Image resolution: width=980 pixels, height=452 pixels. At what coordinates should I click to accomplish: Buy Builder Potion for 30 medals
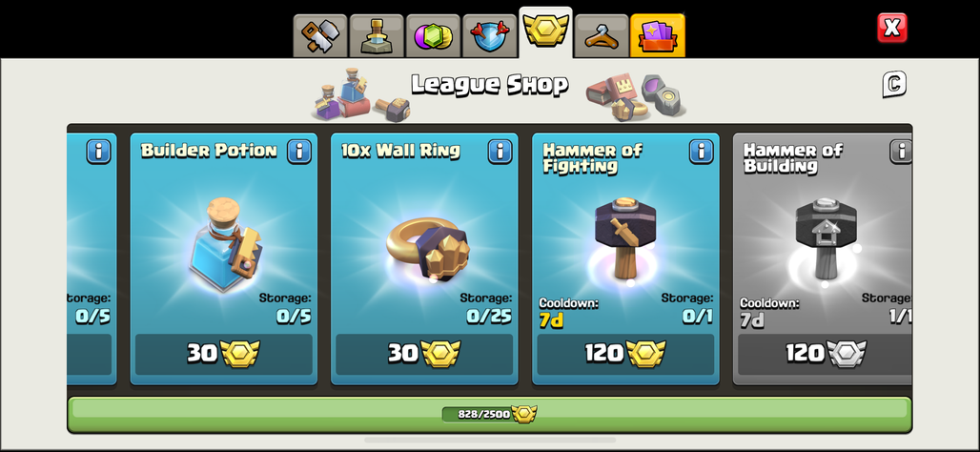pyautogui.click(x=224, y=354)
